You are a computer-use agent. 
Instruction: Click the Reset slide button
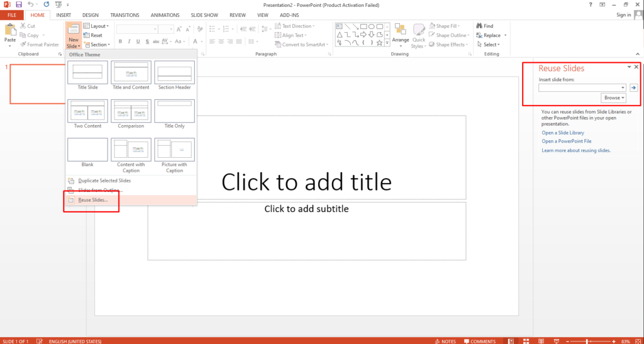pos(93,35)
